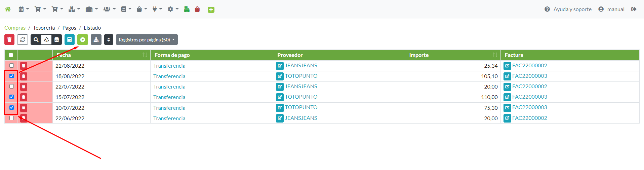
Task: Uncheck the 18/08/2022 payment checkbox
Action: [12, 76]
